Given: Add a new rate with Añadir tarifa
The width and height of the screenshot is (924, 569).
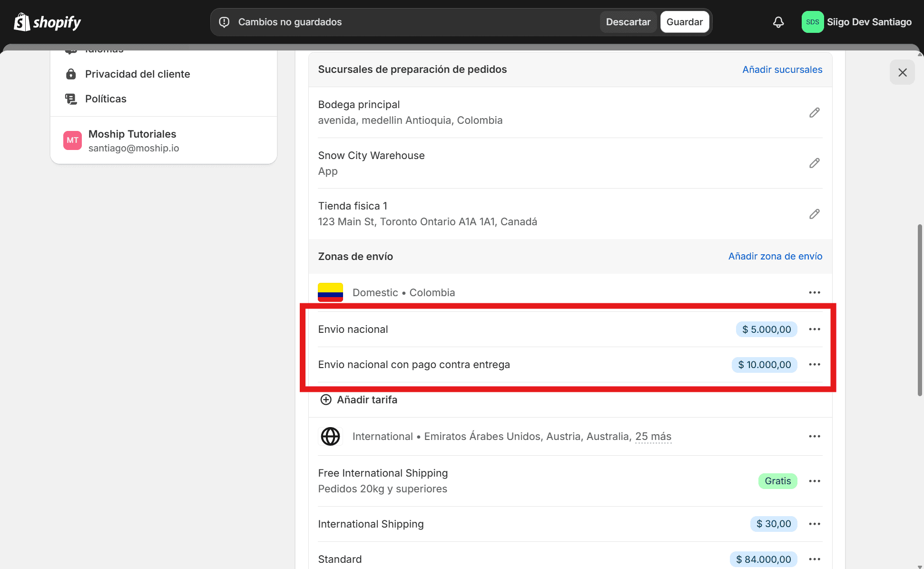Looking at the screenshot, I should tap(359, 399).
